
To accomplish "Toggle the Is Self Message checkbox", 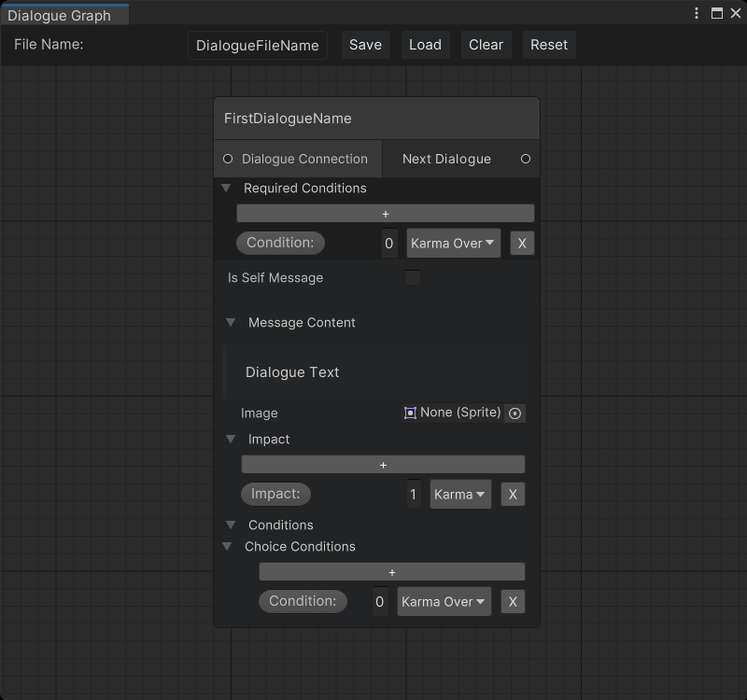I will pyautogui.click(x=412, y=278).
